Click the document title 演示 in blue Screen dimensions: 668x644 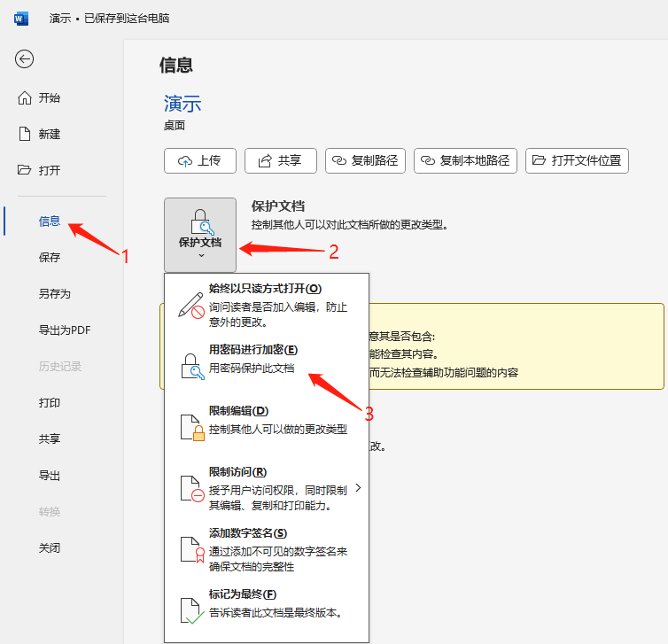tap(183, 104)
